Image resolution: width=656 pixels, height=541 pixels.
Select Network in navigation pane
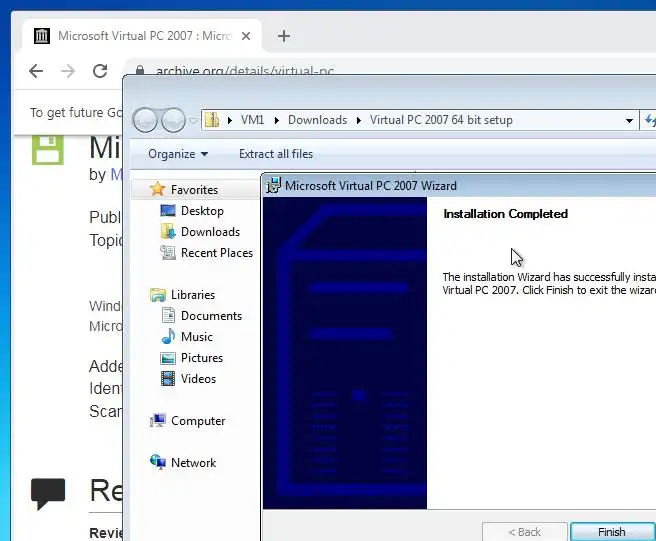coord(193,463)
